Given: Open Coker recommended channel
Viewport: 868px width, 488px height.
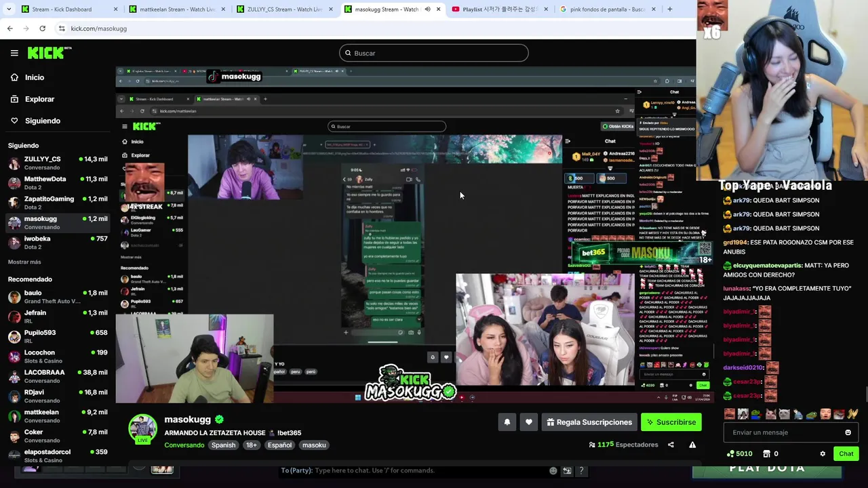Looking at the screenshot, I should [57, 435].
